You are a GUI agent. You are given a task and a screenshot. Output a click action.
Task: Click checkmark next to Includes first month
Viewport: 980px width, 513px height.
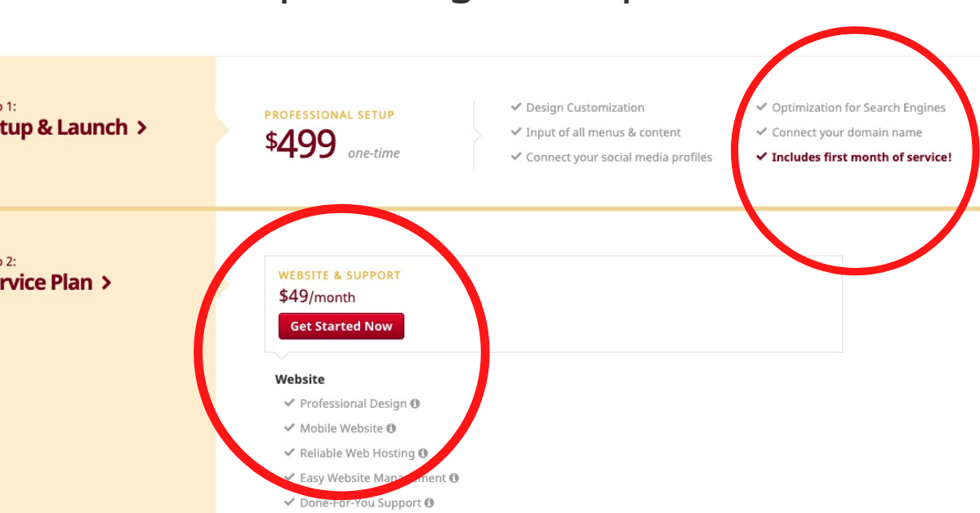pos(762,156)
